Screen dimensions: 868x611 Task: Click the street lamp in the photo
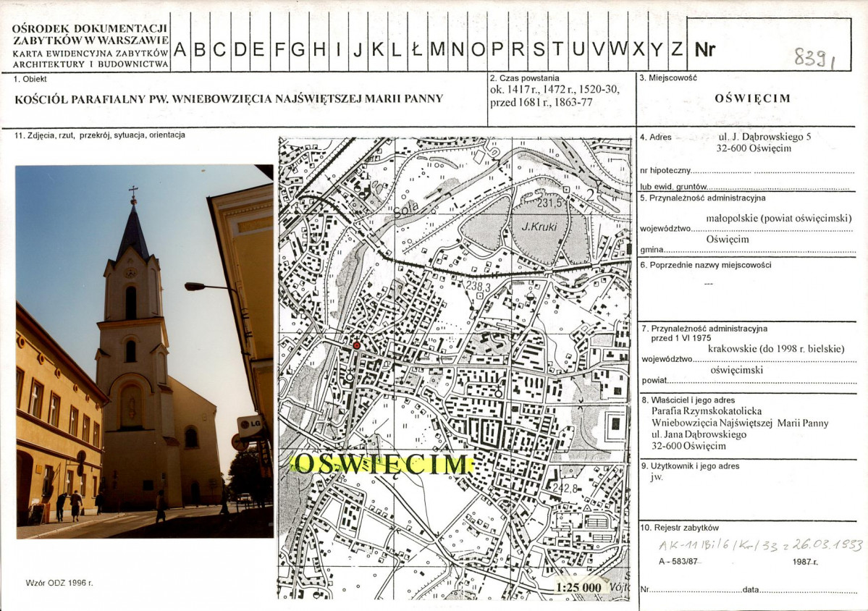(x=195, y=287)
